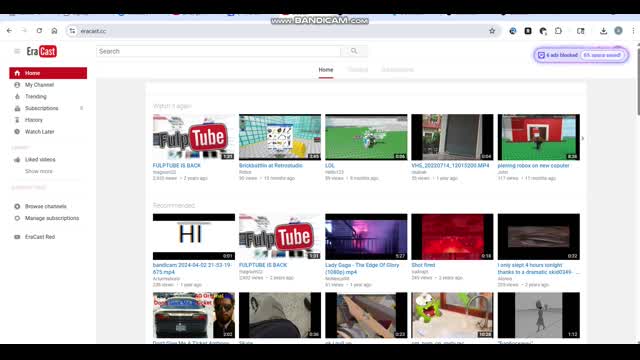The height and width of the screenshot is (360, 640).
Task: Open FULPTUBE IS BACK under Watch it again
Action: pos(176,166)
